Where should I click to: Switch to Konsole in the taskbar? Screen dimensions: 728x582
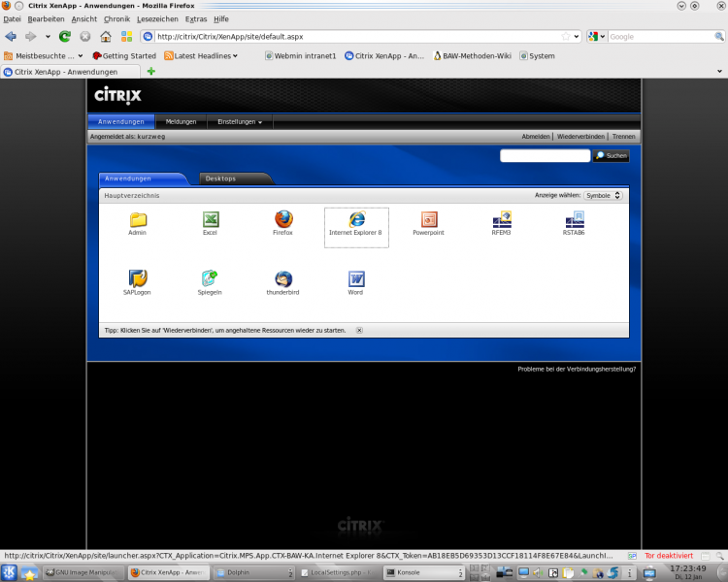tap(424, 572)
